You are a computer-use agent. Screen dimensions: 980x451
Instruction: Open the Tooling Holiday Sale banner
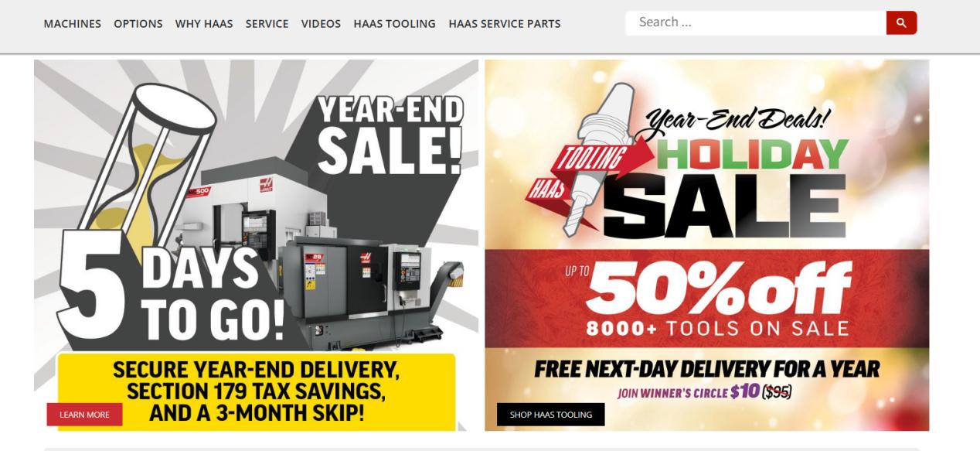click(707, 245)
